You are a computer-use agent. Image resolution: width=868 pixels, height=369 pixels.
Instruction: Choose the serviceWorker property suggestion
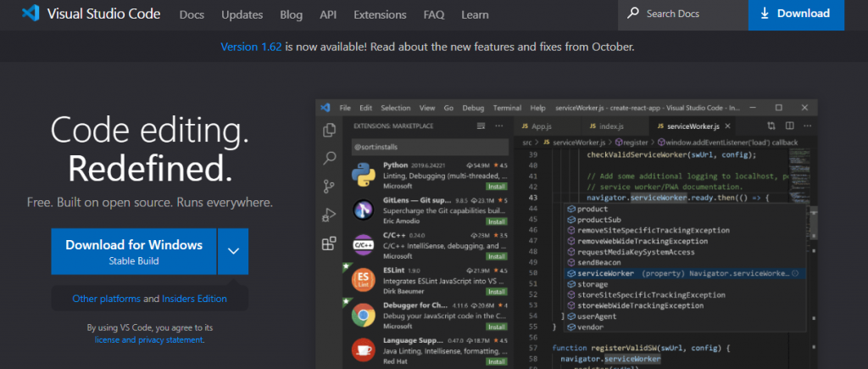pyautogui.click(x=684, y=274)
